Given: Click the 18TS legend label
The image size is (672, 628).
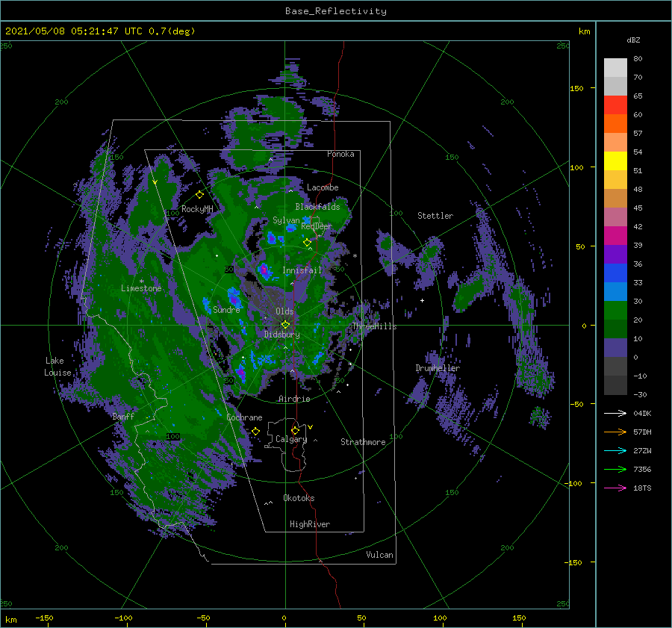Looking at the screenshot, I should click(642, 488).
